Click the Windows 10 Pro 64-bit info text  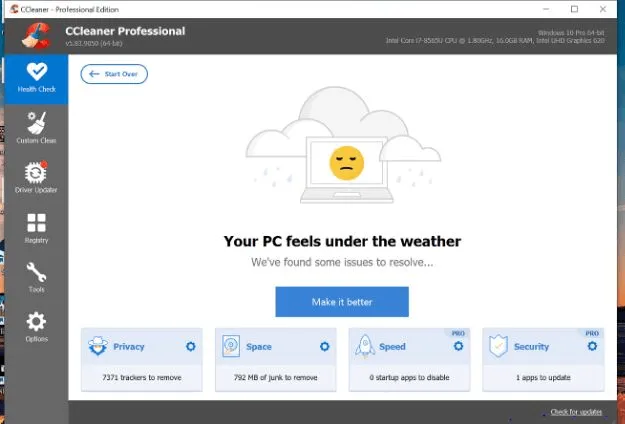[x=571, y=33]
